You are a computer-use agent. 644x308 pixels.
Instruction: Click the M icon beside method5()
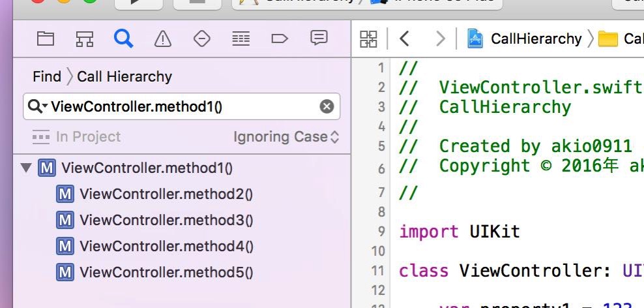(x=65, y=272)
